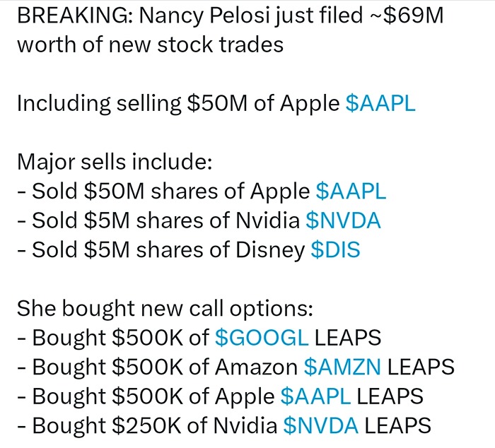
Task: Click the "worth of new stock trades" text
Action: pos(150,45)
